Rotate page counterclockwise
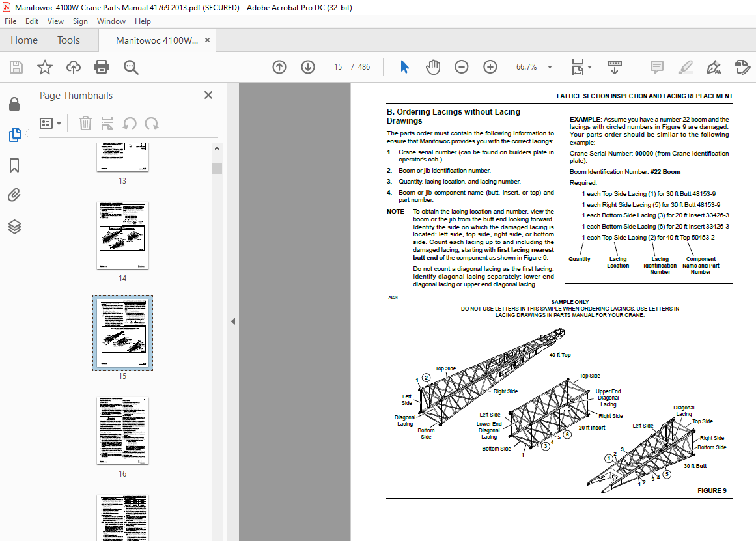This screenshot has width=756, height=541. (x=129, y=124)
